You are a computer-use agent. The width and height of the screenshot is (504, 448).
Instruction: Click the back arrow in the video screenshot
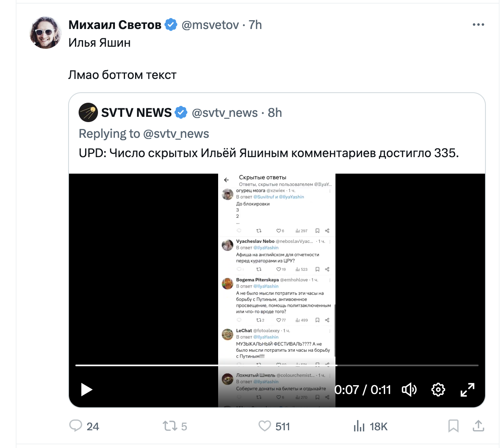click(227, 180)
